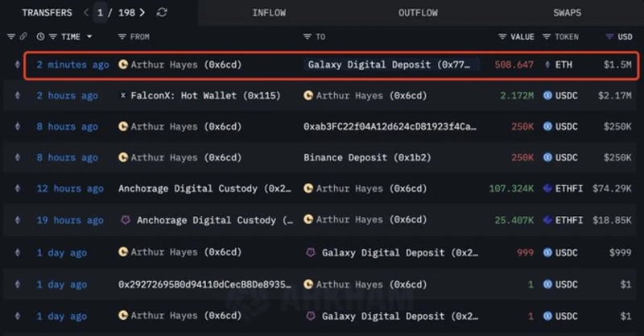Screen dimensions: 644x336
Task: Switch to the INFLOW tab
Action: click(x=269, y=13)
